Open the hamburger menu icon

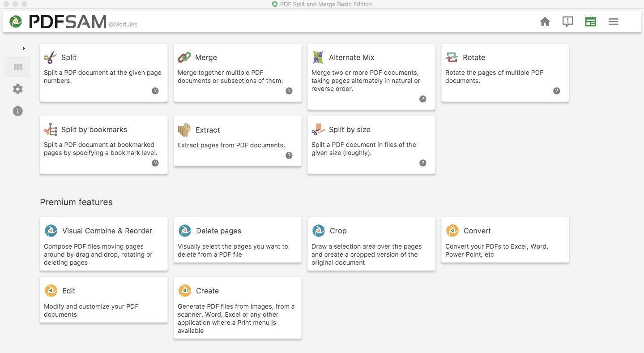pos(613,22)
